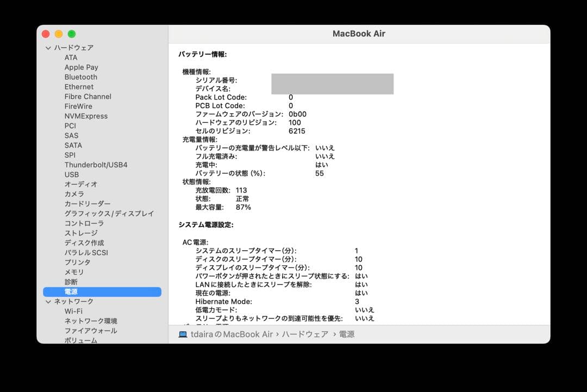Open the ファイアウォール entry
Screen dimensions: 587x392
91,331
